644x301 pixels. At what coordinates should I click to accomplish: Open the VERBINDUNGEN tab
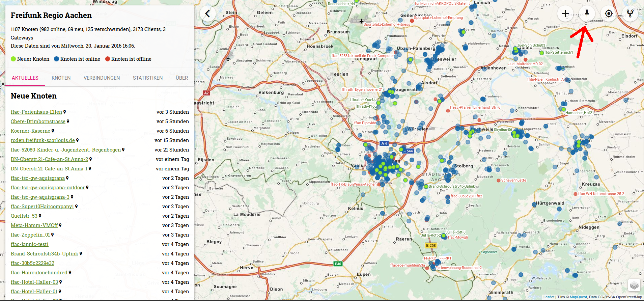click(x=102, y=78)
